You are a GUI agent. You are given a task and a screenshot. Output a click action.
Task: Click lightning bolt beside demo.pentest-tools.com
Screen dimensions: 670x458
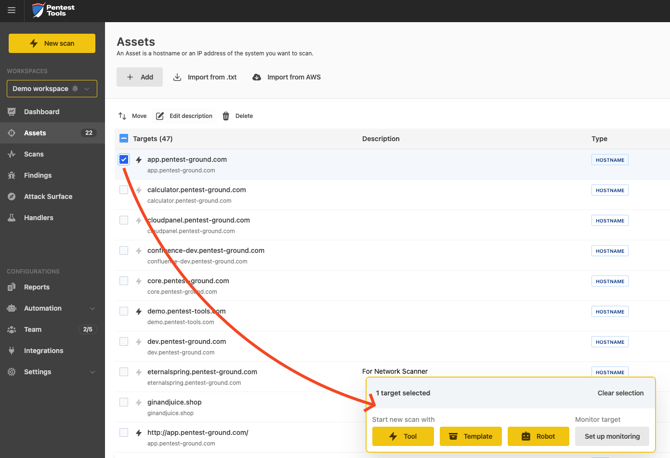pyautogui.click(x=138, y=311)
